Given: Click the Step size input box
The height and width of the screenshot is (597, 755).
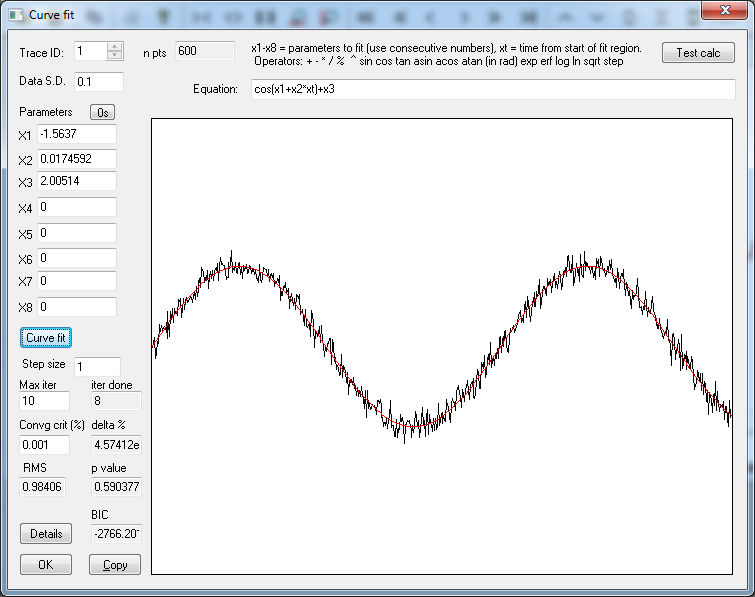Looking at the screenshot, I should [x=96, y=366].
